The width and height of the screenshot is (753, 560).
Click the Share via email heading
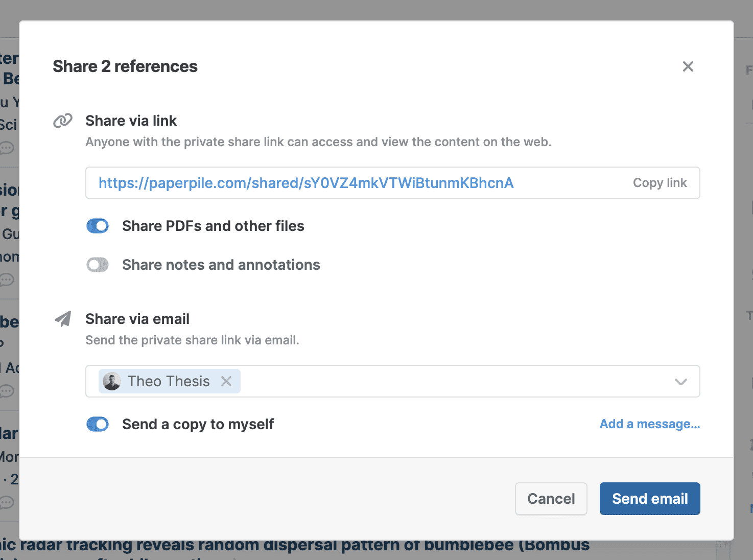pos(137,319)
